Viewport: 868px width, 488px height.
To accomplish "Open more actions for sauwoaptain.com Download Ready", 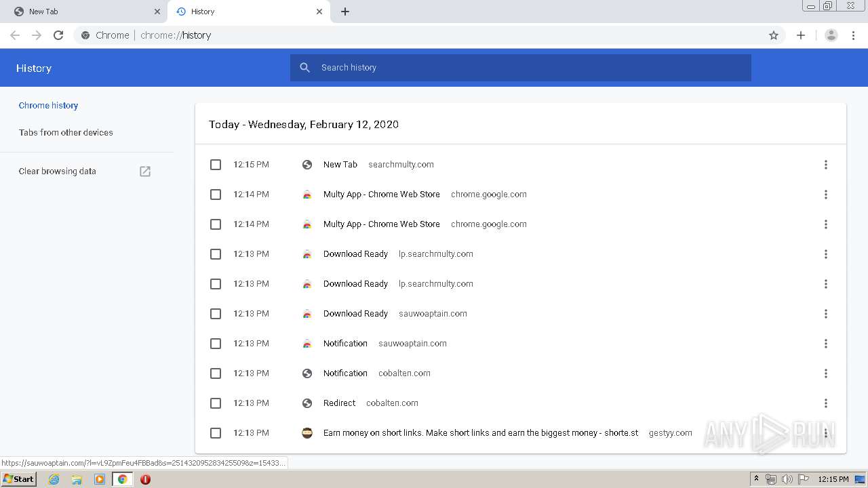I will tap(826, 314).
